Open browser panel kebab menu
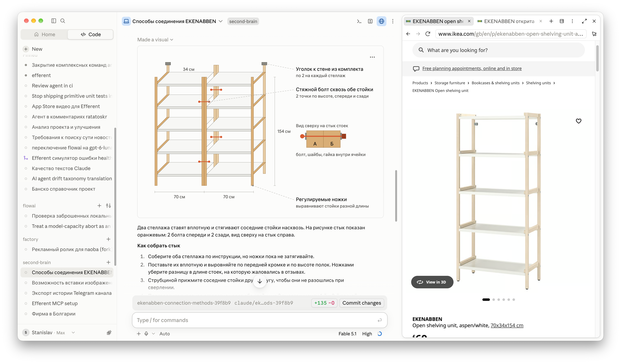 [x=572, y=21]
